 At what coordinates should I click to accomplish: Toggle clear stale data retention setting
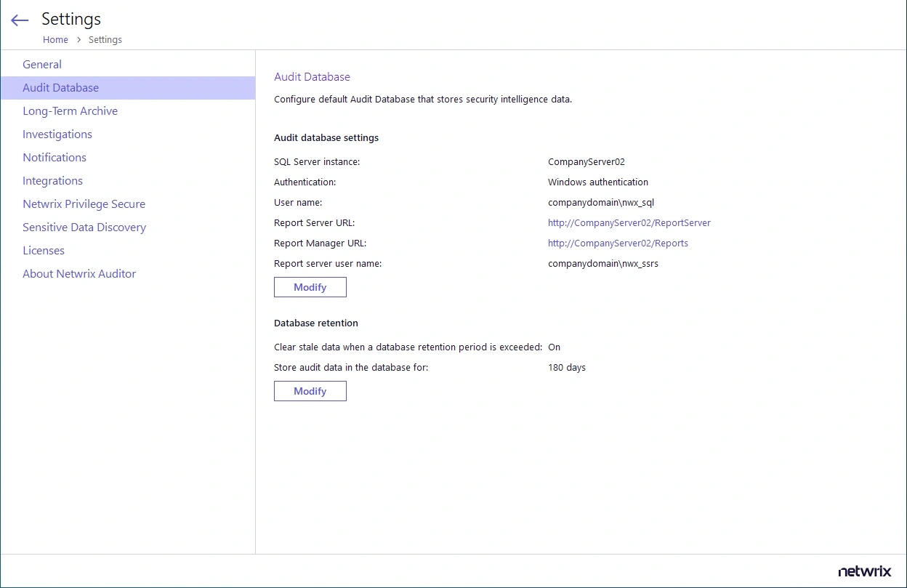(554, 347)
